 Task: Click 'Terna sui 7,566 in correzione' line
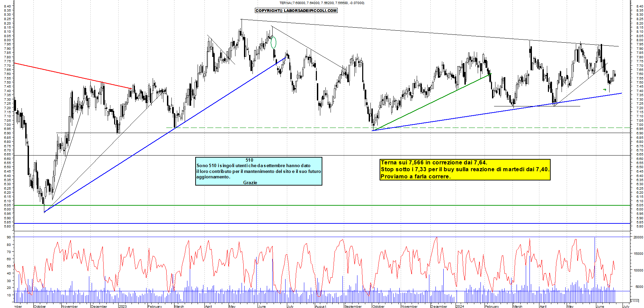tap(434, 162)
